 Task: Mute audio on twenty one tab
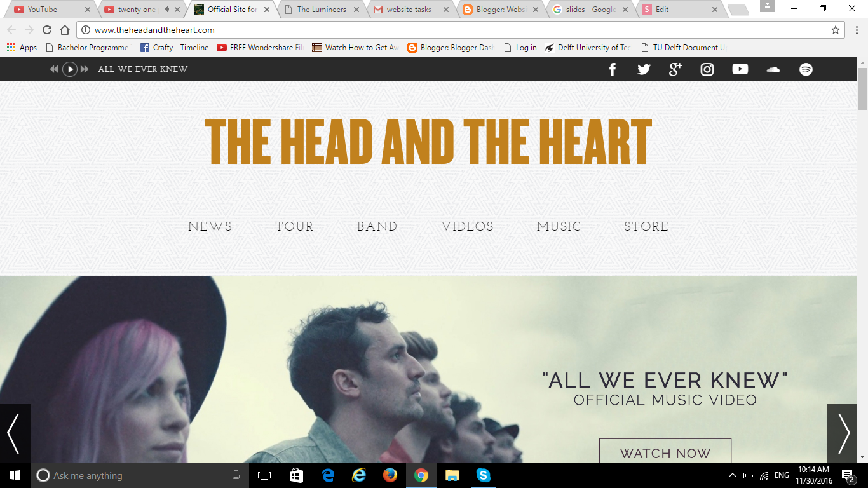[x=167, y=10]
